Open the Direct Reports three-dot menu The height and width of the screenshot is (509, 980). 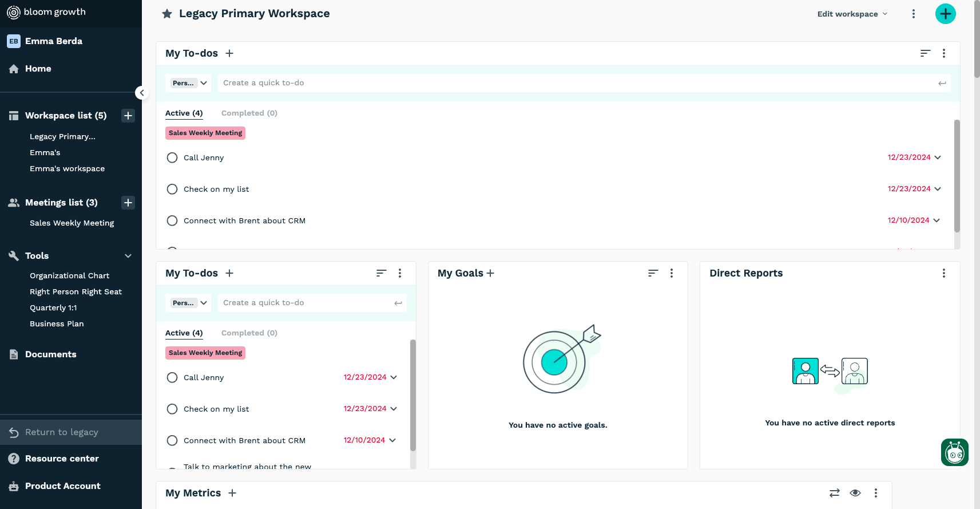point(943,273)
